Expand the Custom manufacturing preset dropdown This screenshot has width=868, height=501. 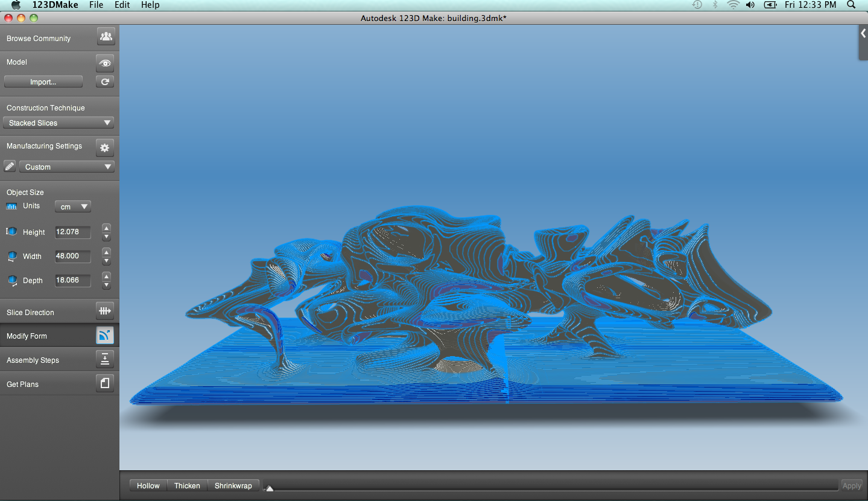pyautogui.click(x=67, y=167)
